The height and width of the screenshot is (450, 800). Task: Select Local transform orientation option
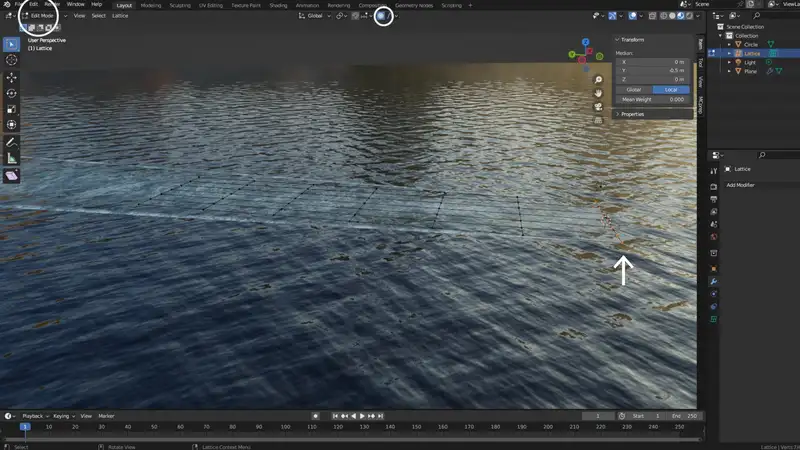pos(670,90)
